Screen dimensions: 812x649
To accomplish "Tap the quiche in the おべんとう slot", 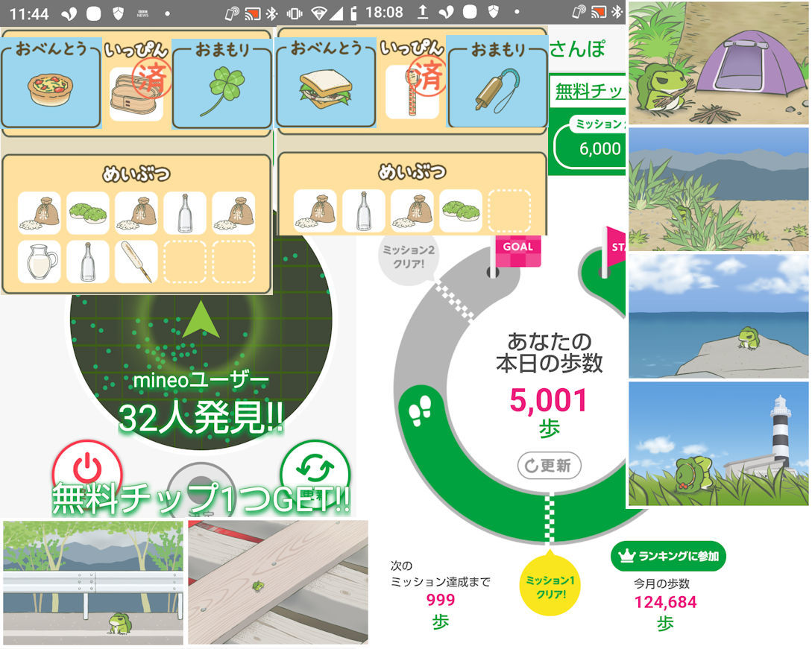I will click(x=50, y=90).
